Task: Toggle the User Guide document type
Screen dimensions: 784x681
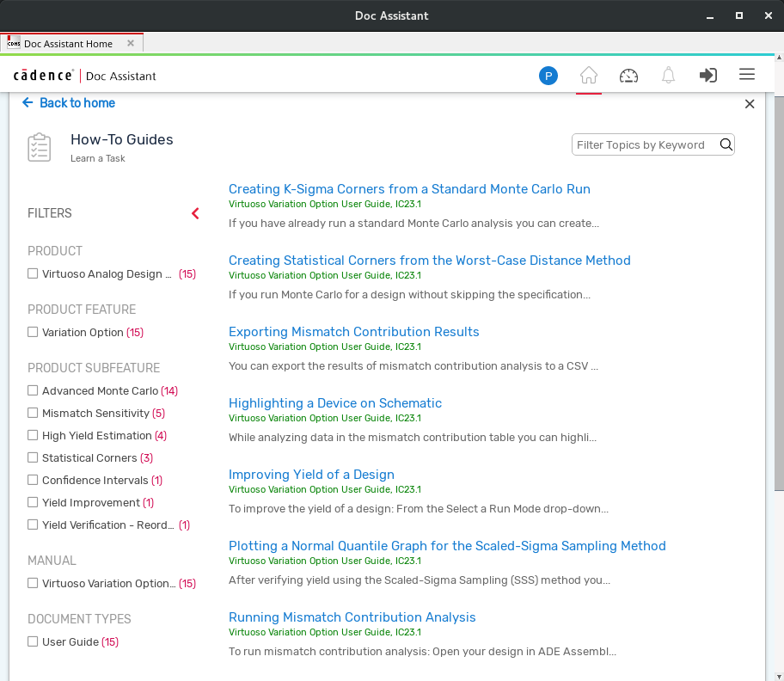Action: (x=33, y=641)
